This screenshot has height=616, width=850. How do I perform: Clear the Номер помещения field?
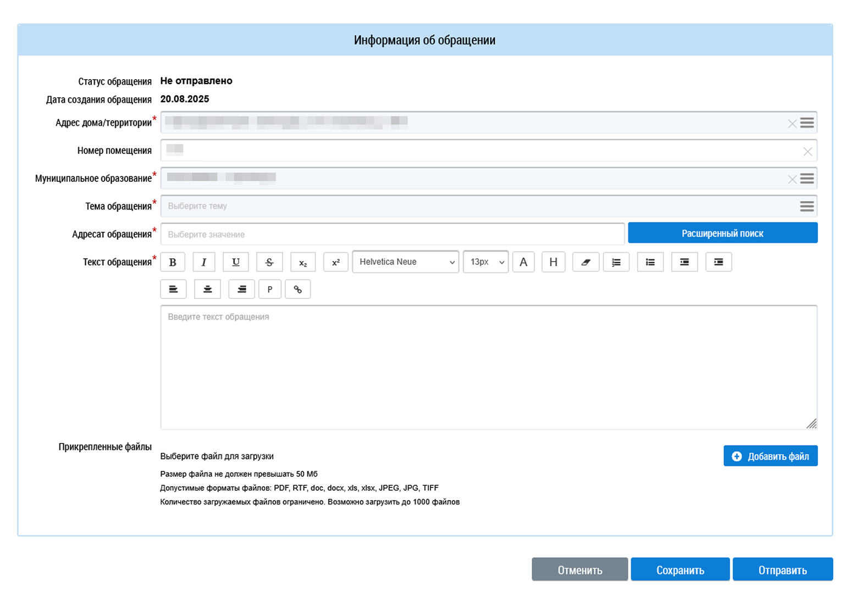pos(807,151)
